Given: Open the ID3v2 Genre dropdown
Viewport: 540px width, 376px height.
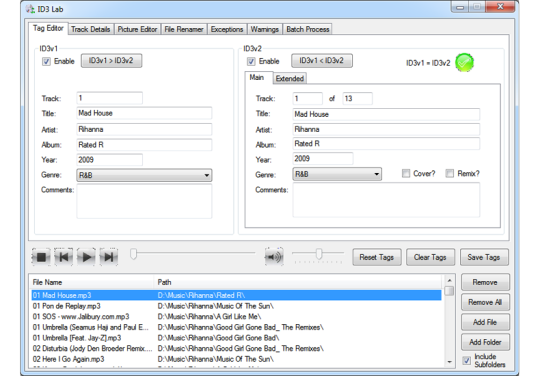Looking at the screenshot, I should 337,174.
